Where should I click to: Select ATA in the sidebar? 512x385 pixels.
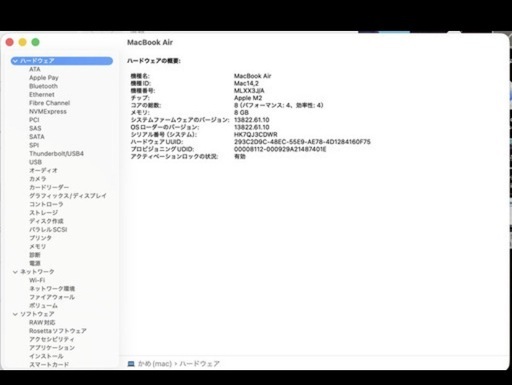coord(35,69)
